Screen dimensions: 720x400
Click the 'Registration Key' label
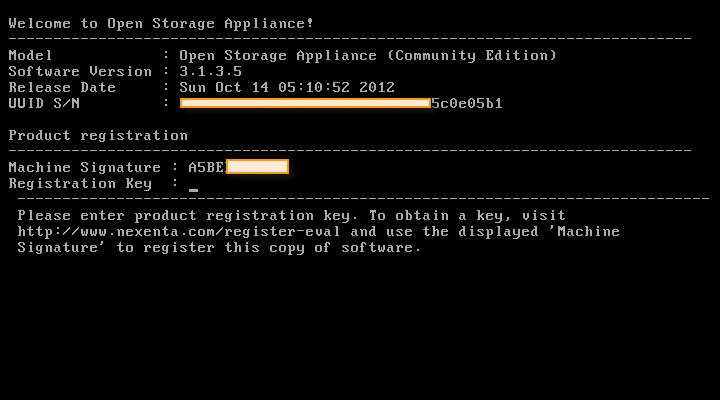tap(80, 184)
